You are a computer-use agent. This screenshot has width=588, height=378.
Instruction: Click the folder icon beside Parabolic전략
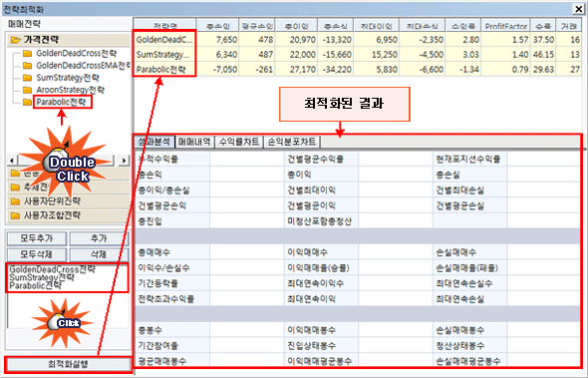pos(27,102)
